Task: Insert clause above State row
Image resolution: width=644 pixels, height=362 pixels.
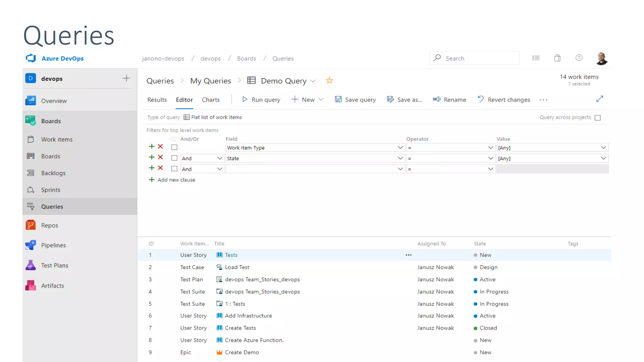Action: click(x=152, y=157)
